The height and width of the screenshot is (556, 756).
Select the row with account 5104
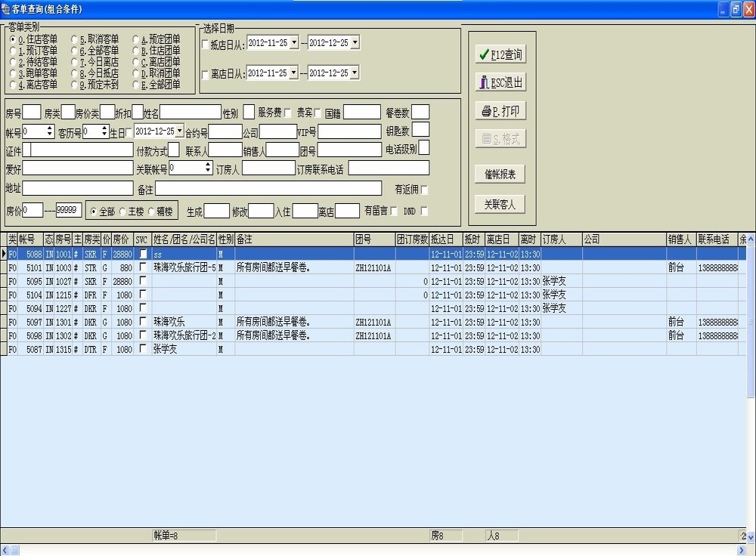(373, 295)
